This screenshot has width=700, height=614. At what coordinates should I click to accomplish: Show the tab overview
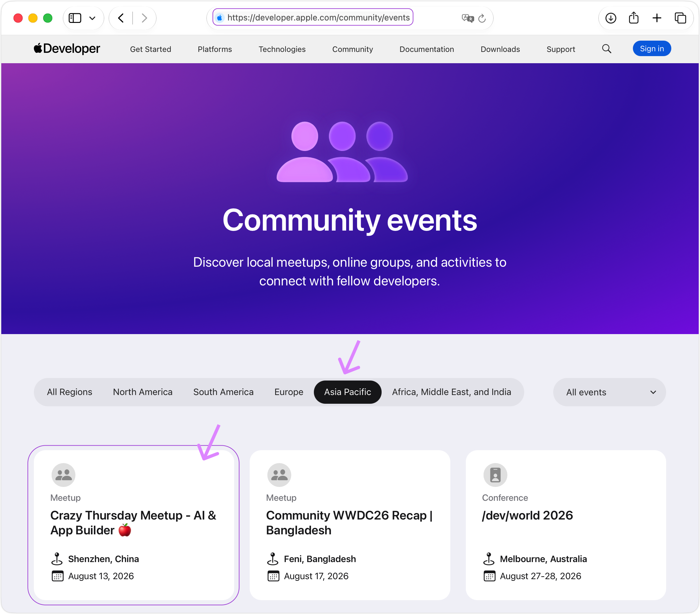(680, 18)
